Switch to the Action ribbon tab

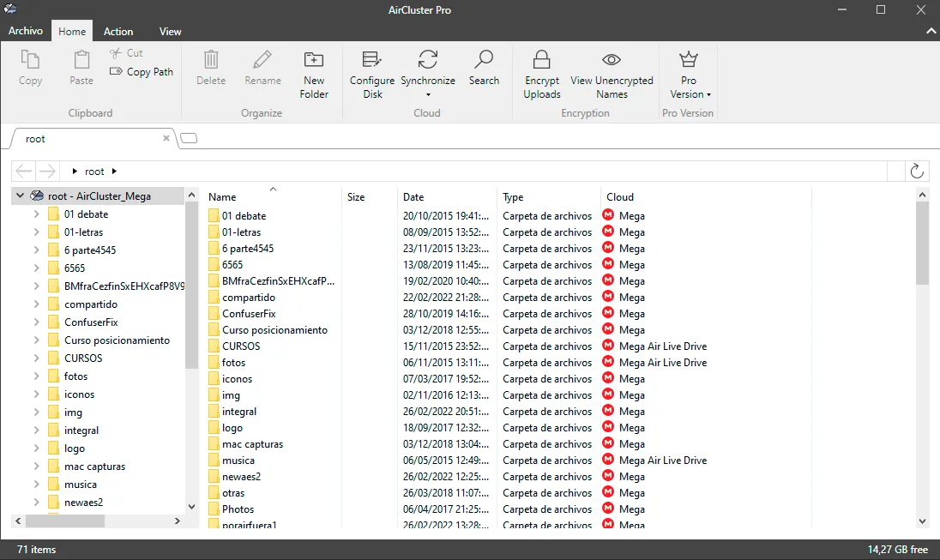click(x=118, y=31)
